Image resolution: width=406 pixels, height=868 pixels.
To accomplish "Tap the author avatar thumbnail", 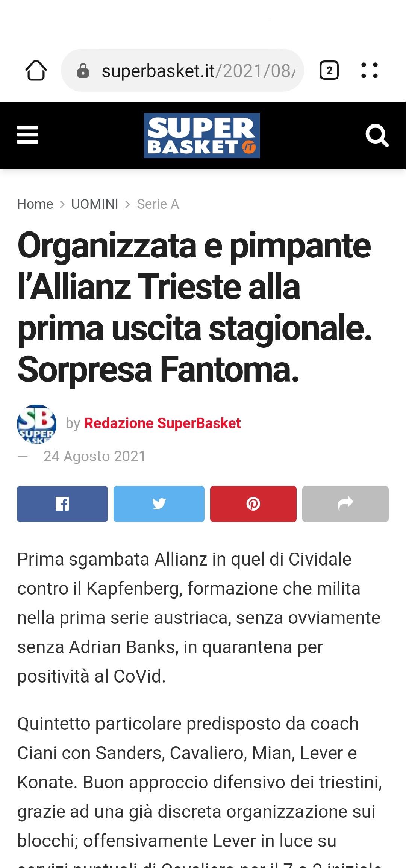I will coord(37,424).
